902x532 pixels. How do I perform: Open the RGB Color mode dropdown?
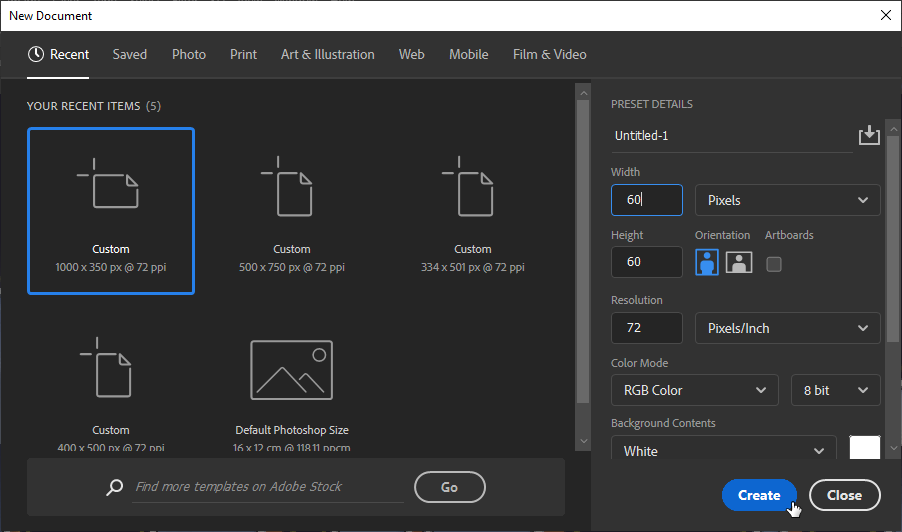tap(694, 390)
